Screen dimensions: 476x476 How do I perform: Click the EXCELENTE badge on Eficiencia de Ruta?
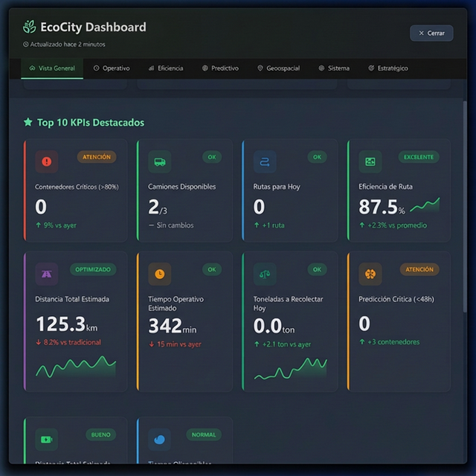tap(419, 157)
